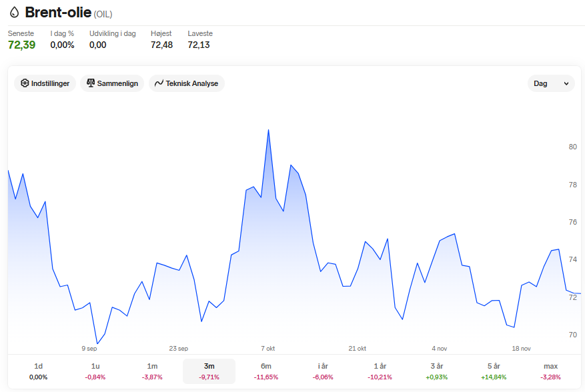Click the 78 price axis label
585x392 pixels.
[x=573, y=185]
